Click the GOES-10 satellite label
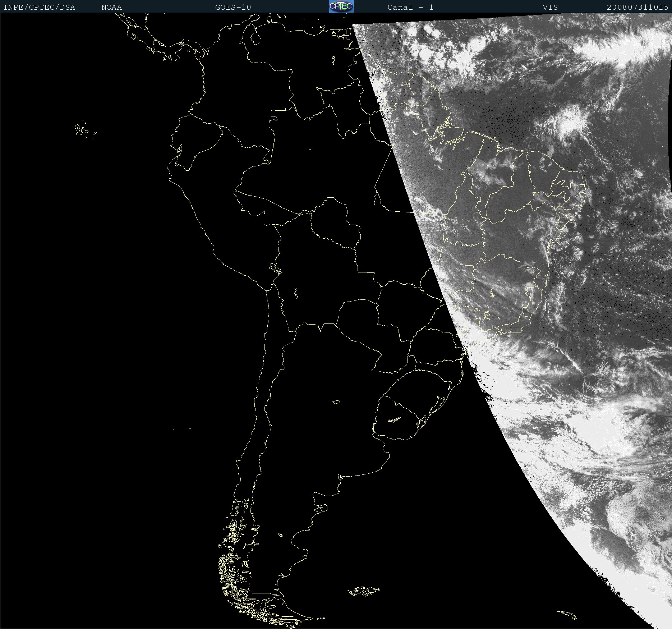The image size is (672, 629). point(233,7)
